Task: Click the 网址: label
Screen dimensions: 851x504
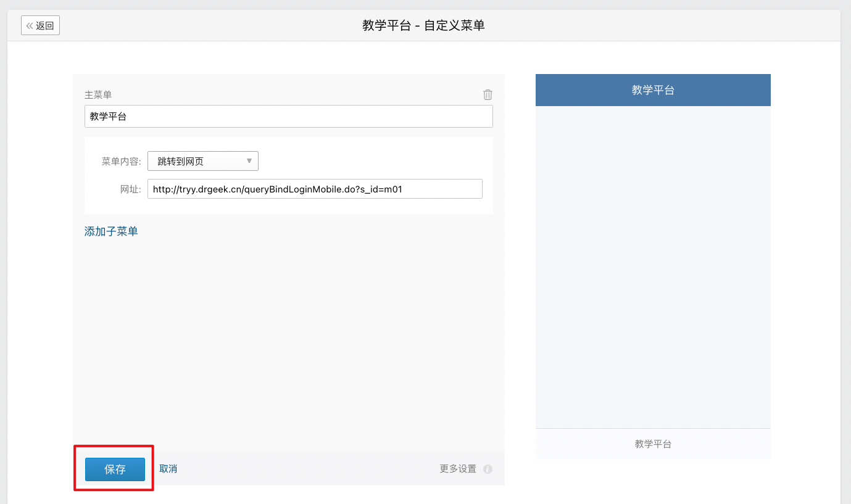Action: click(x=131, y=189)
